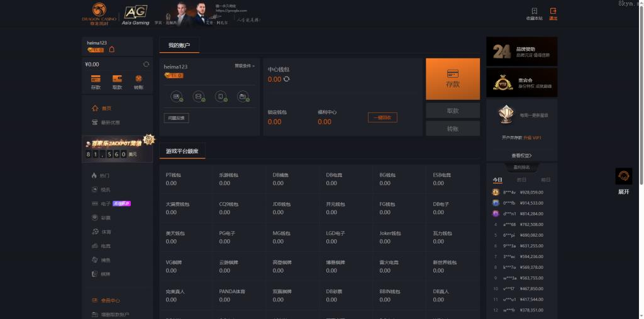Select the Today (今日) ranking tab
Screen dimensions: 644x319
pyautogui.click(x=497, y=180)
